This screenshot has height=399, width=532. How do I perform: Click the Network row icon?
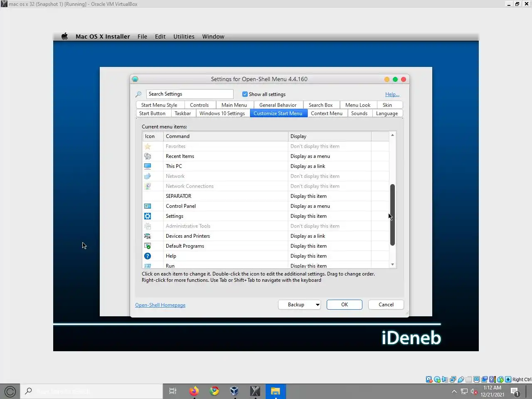click(148, 176)
